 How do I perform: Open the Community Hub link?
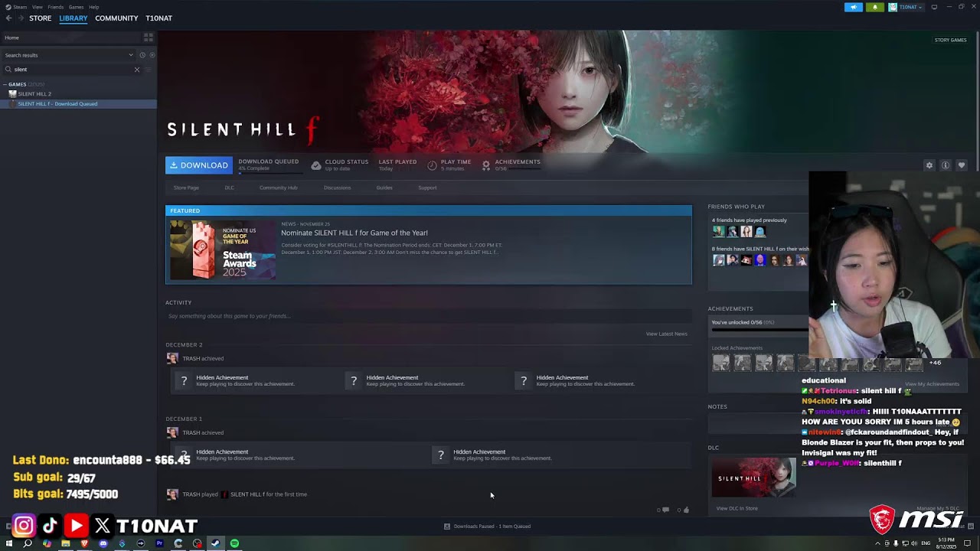click(x=278, y=187)
